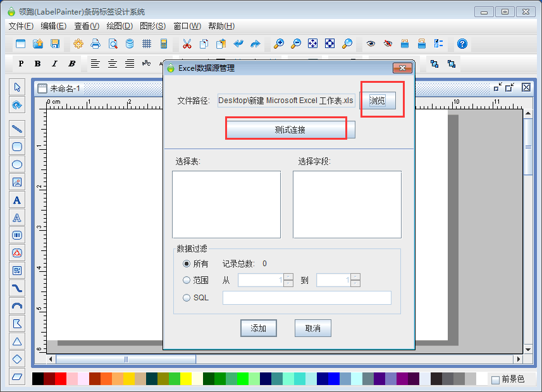
Task: Click the save floppy disk icon
Action: [x=55, y=44]
